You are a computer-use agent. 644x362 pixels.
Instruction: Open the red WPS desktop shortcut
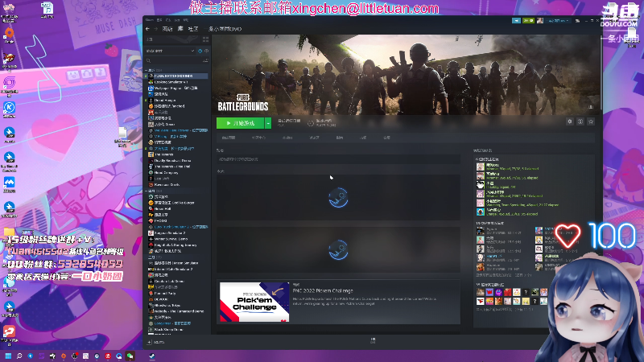[x=9, y=331]
